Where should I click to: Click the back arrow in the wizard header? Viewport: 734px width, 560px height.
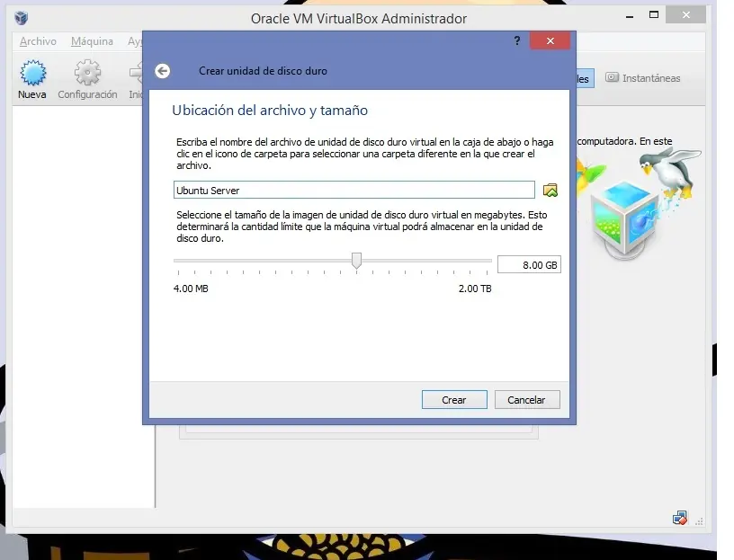pos(163,71)
